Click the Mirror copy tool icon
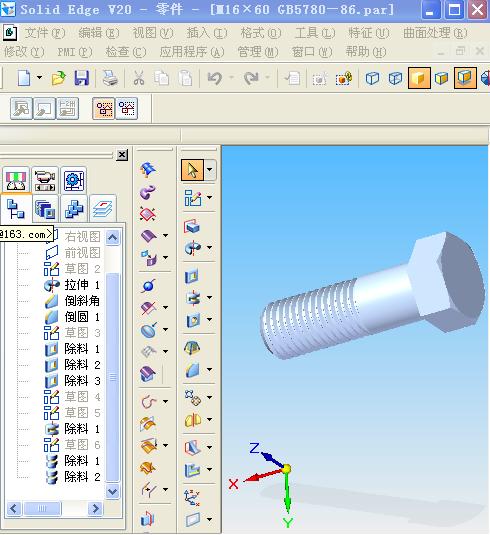The width and height of the screenshot is (490, 535). [192, 420]
